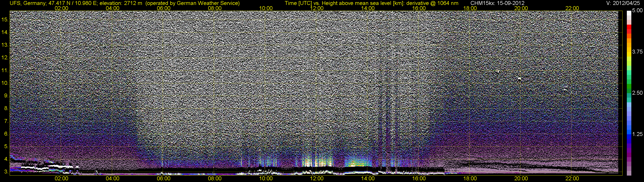Click the top time axis label 12:00
The image size is (644, 182).
point(317,8)
